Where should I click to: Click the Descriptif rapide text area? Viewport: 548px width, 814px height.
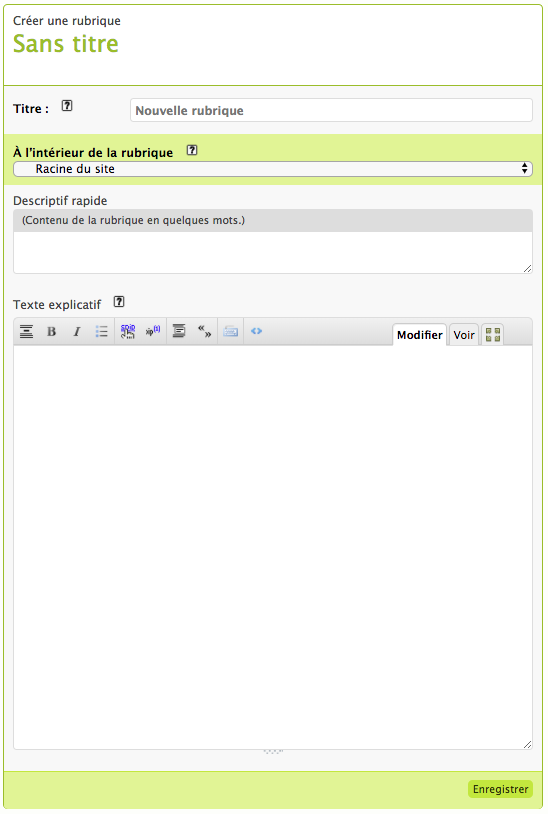(273, 252)
